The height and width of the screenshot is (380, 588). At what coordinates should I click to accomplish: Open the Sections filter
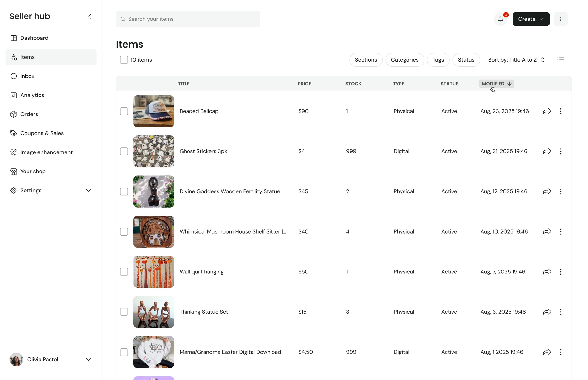coord(366,60)
